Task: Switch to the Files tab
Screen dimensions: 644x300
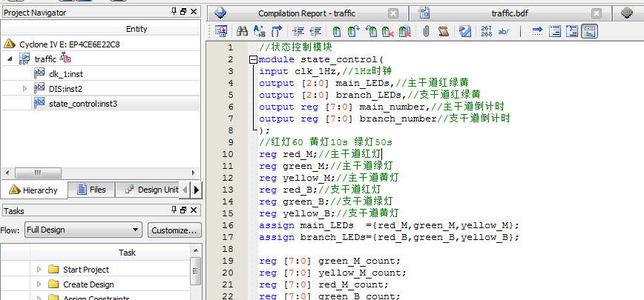Action: [x=91, y=190]
